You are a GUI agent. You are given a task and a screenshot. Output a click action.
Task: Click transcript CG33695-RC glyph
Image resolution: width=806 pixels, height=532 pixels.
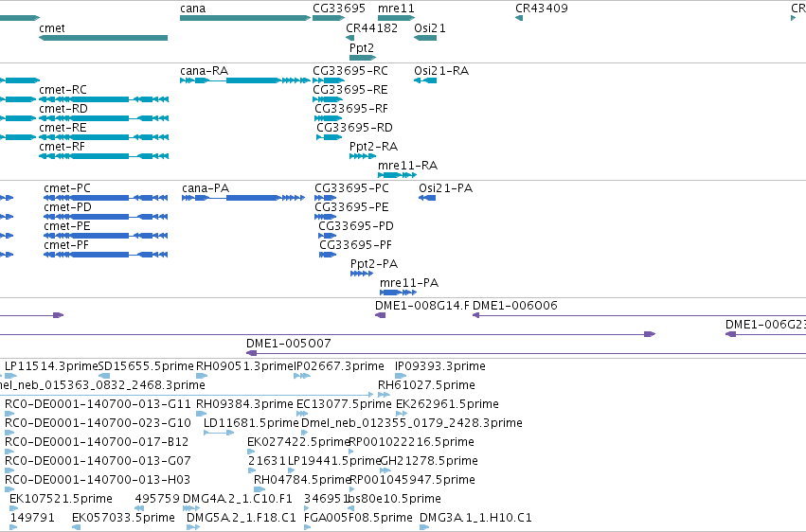(x=329, y=80)
